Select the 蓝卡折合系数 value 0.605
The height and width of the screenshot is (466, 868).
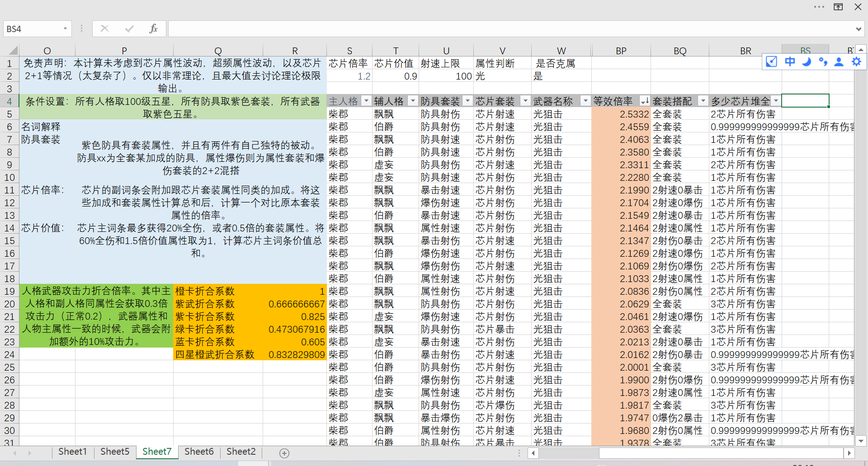click(x=295, y=342)
